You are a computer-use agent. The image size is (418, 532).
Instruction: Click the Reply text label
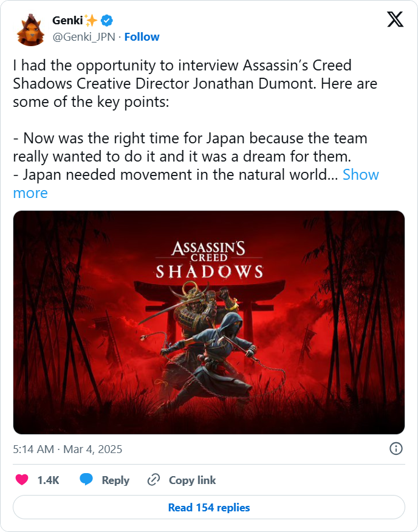[115, 480]
